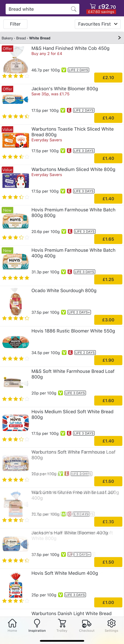
Task: Go to the Home tab
Action: point(12,625)
